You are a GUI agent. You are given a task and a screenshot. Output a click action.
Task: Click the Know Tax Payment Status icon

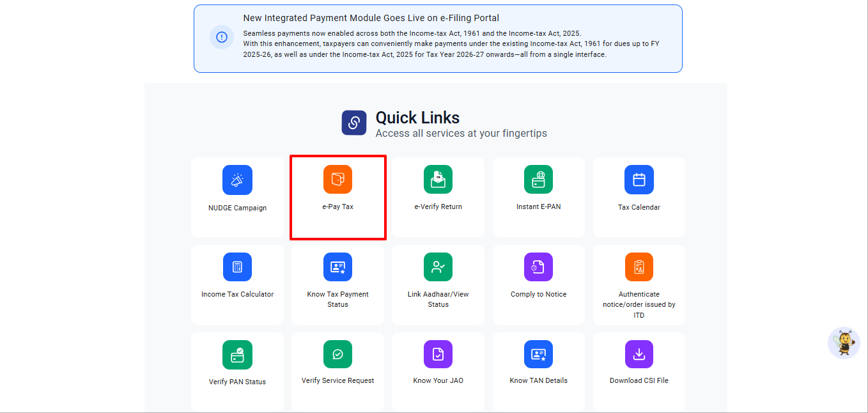[x=337, y=267]
